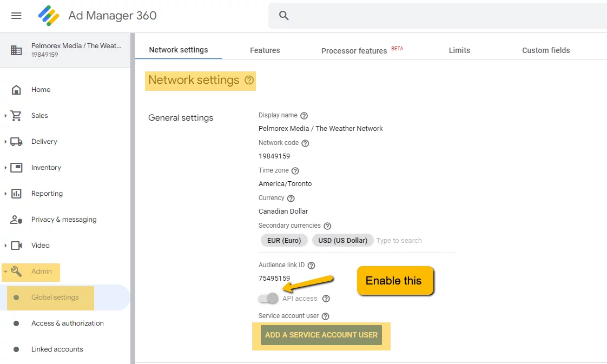The image size is (607, 364).
Task: Click the Ad Manager 360 logo
Action: tap(48, 16)
